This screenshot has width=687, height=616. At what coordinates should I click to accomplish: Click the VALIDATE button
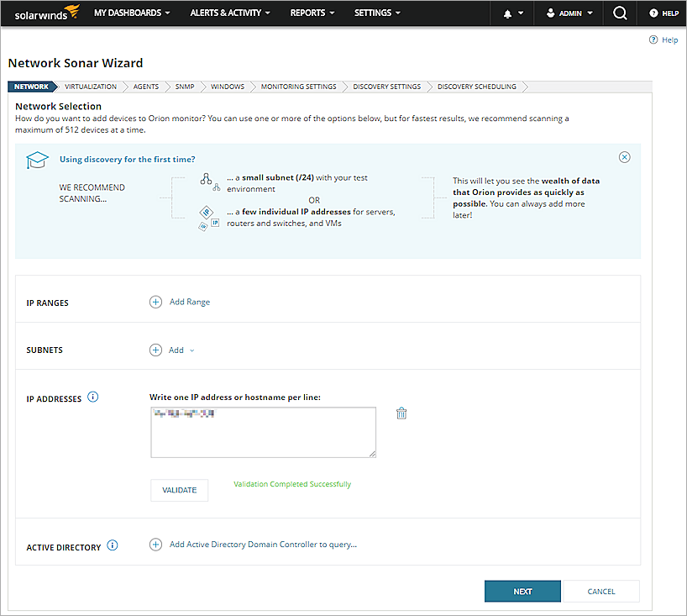179,490
